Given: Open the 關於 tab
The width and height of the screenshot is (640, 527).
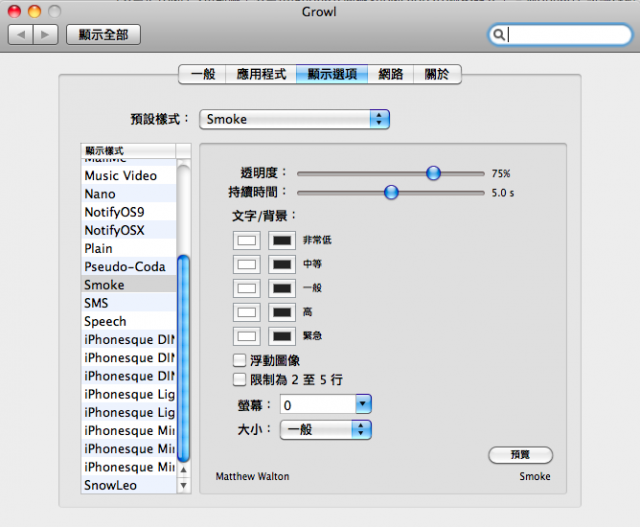Looking at the screenshot, I should 437,74.
